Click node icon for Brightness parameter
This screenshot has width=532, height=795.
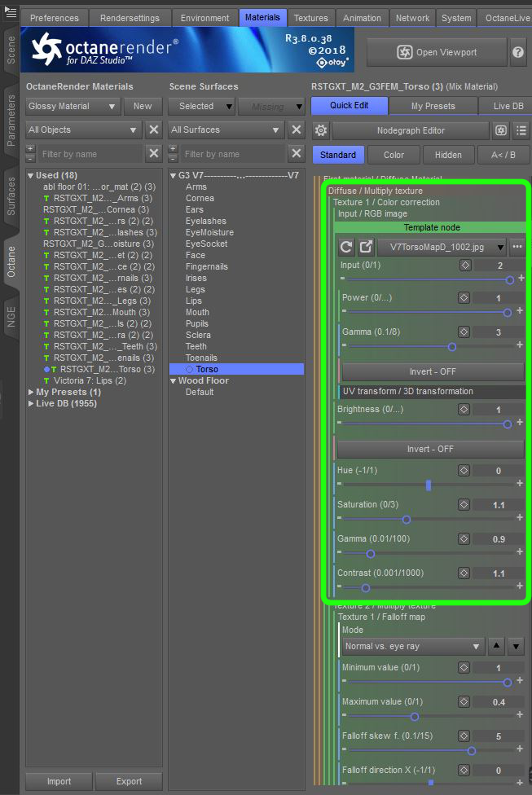coord(464,409)
